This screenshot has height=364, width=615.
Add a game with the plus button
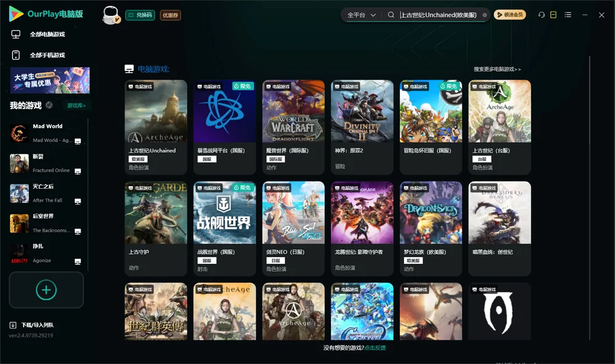(46, 290)
